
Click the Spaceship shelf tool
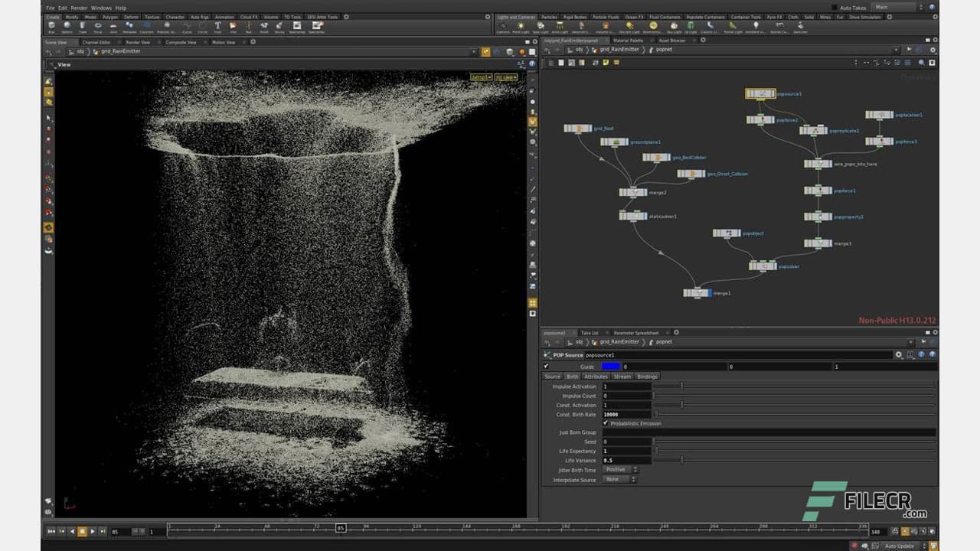296,26
